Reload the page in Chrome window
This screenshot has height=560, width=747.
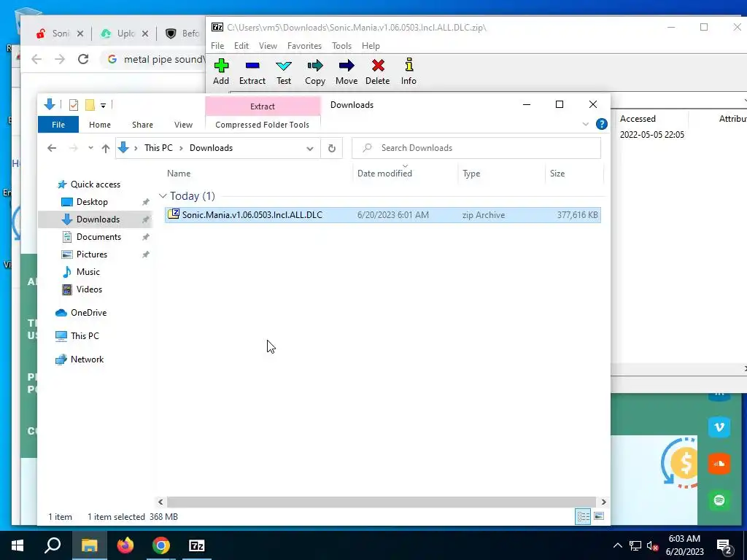tap(83, 59)
